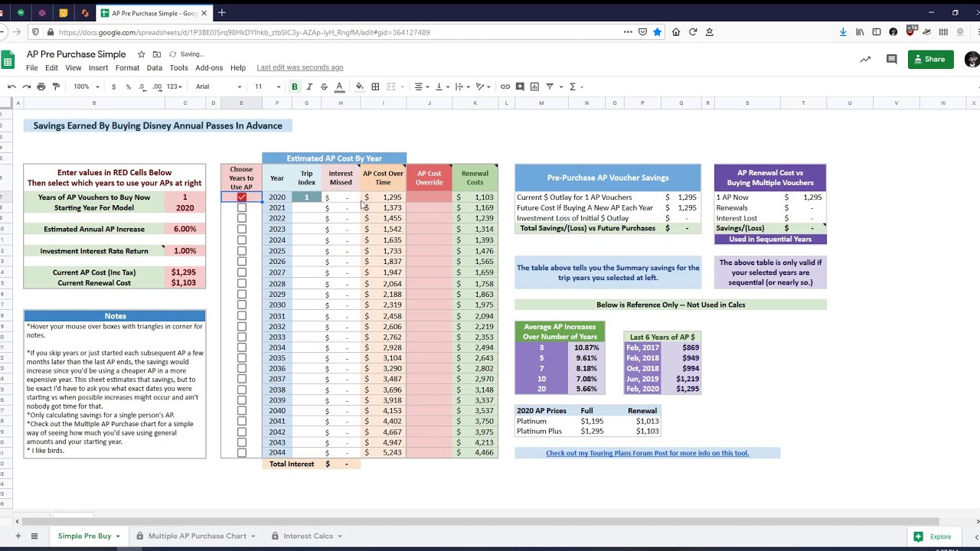Redo the last undone action

coord(26,86)
